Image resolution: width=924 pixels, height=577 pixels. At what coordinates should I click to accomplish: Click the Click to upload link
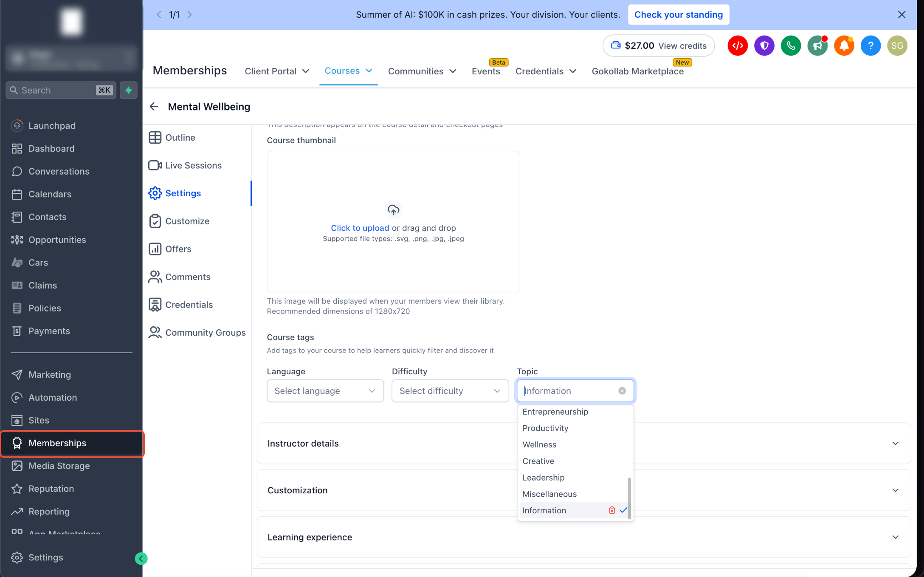coord(360,228)
